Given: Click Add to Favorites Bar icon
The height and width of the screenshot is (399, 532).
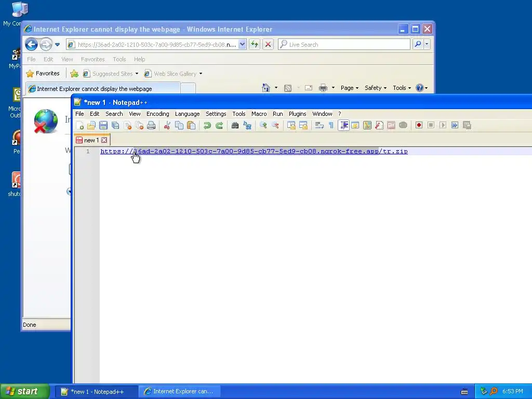Looking at the screenshot, I should [74, 74].
